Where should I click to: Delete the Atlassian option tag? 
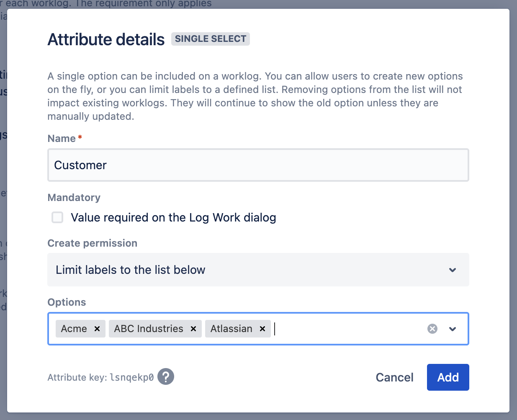262,329
